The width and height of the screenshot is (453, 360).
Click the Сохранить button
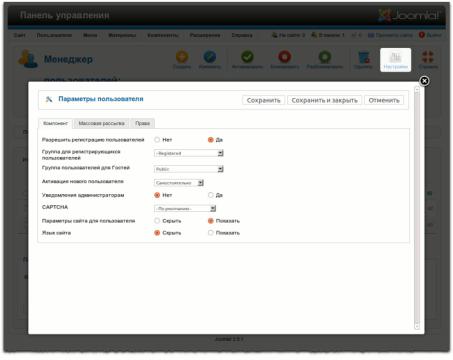263,100
